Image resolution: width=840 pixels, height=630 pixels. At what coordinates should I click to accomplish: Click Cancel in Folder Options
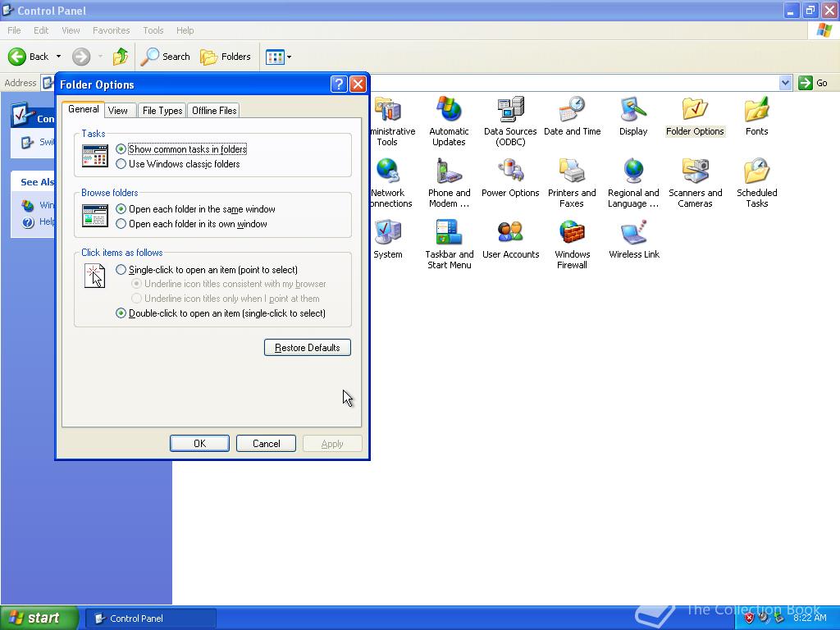(x=267, y=444)
